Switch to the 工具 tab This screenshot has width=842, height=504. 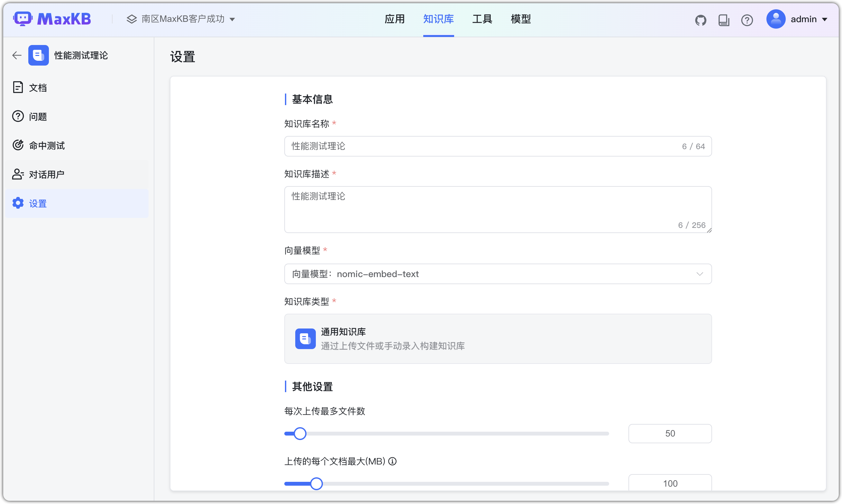[x=482, y=19]
